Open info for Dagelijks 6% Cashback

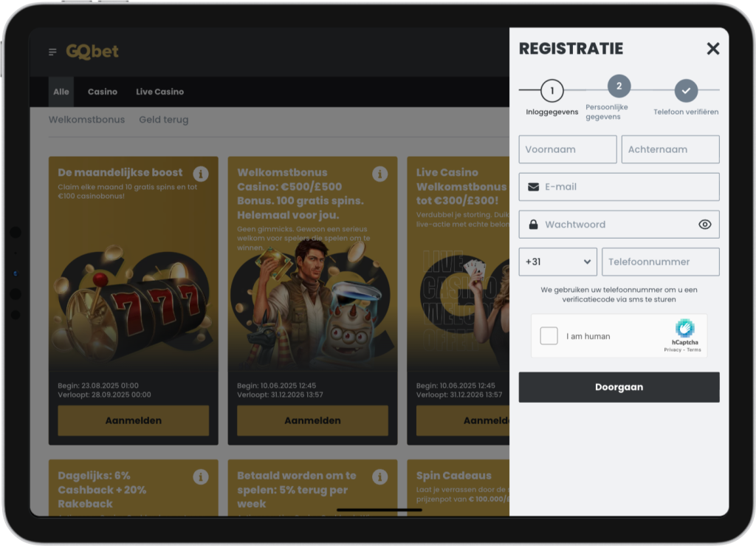tap(201, 477)
